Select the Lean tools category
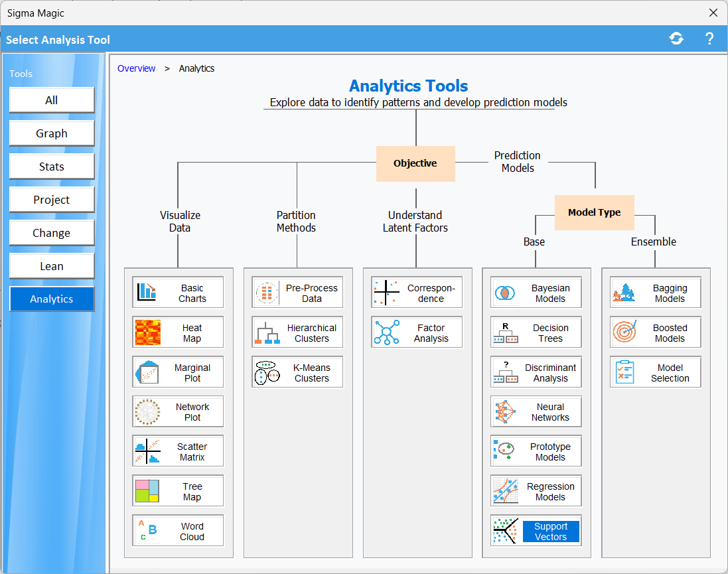This screenshot has width=728, height=574. tap(52, 266)
